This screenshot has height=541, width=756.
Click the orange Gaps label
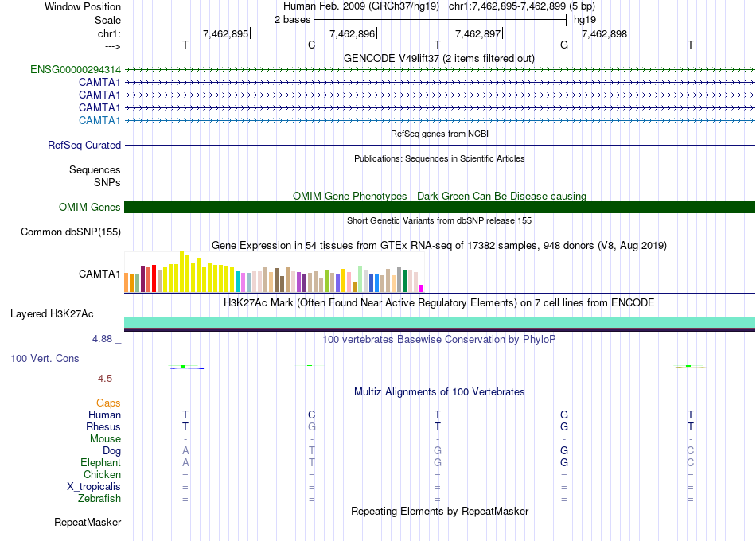(108, 403)
